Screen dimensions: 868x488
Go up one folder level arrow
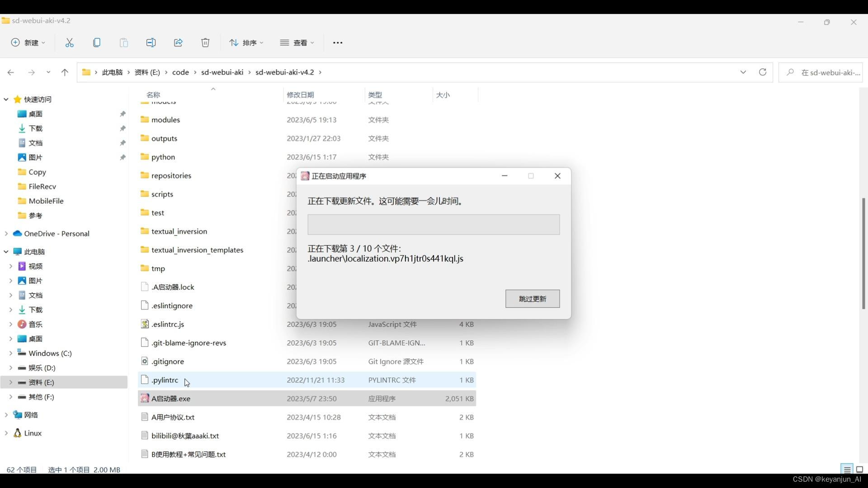coord(65,72)
